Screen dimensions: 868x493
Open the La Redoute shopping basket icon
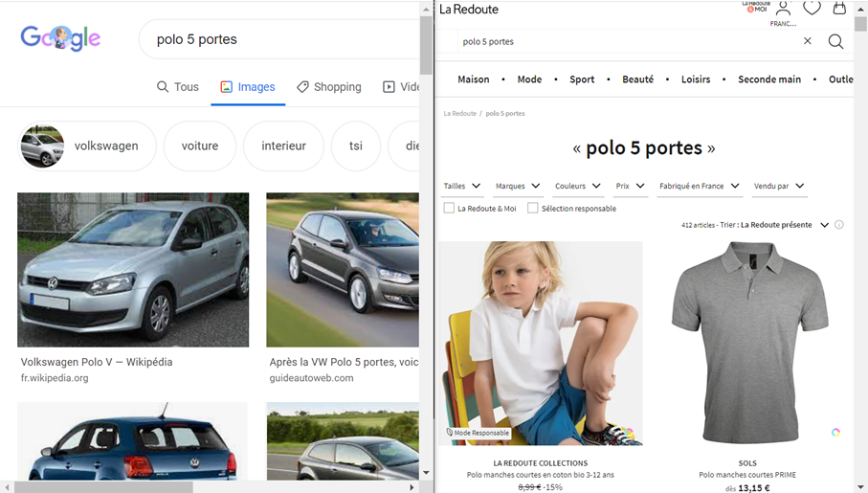pyautogui.click(x=839, y=8)
